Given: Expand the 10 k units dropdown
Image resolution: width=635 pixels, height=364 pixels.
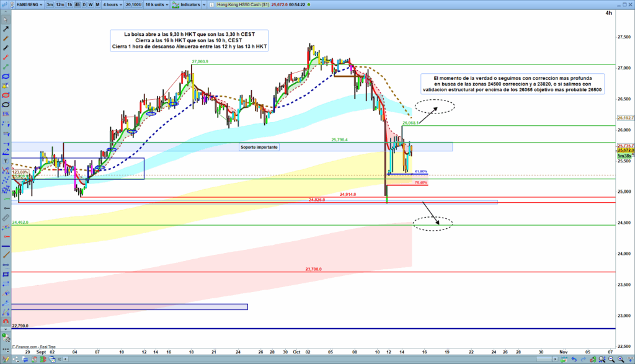Looking at the screenshot, I should (156, 5).
